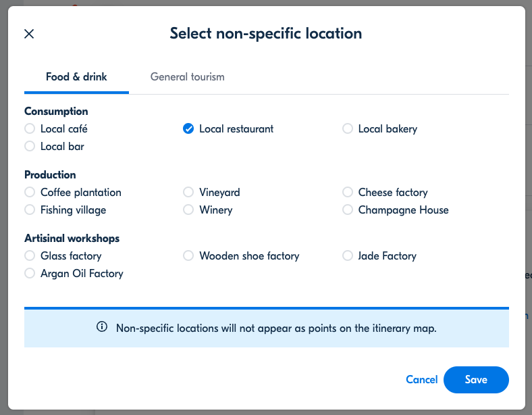
Task: Pick the Coffee plantation option
Action: (30, 192)
